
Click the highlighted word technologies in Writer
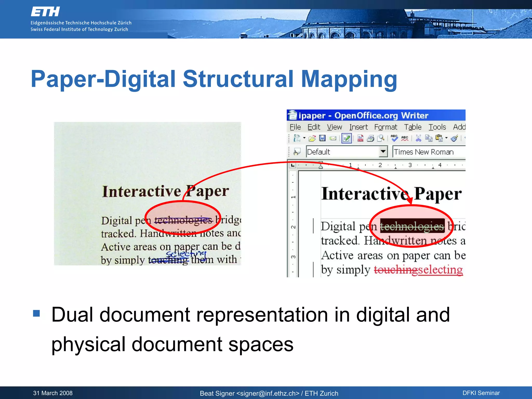pyautogui.click(x=412, y=226)
